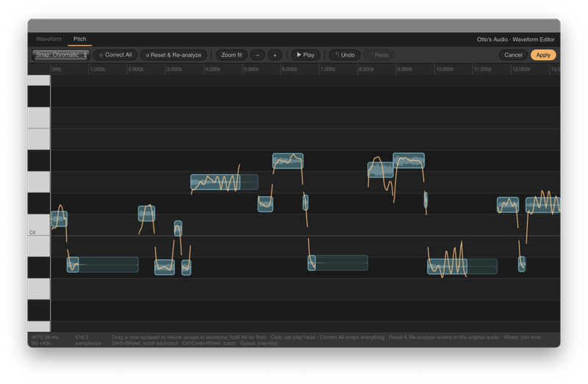Click the Zoom fit button
588x384 pixels.
pos(232,54)
